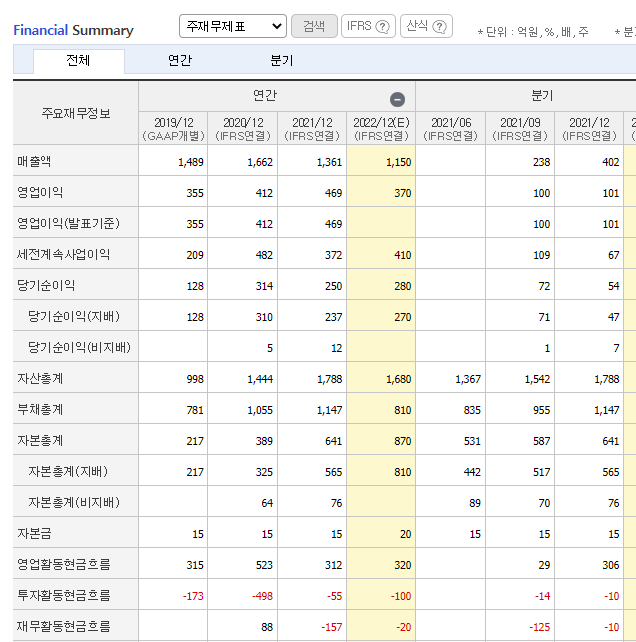
Task: Click 세전계속사업이익 value 482
Action: click(264, 255)
